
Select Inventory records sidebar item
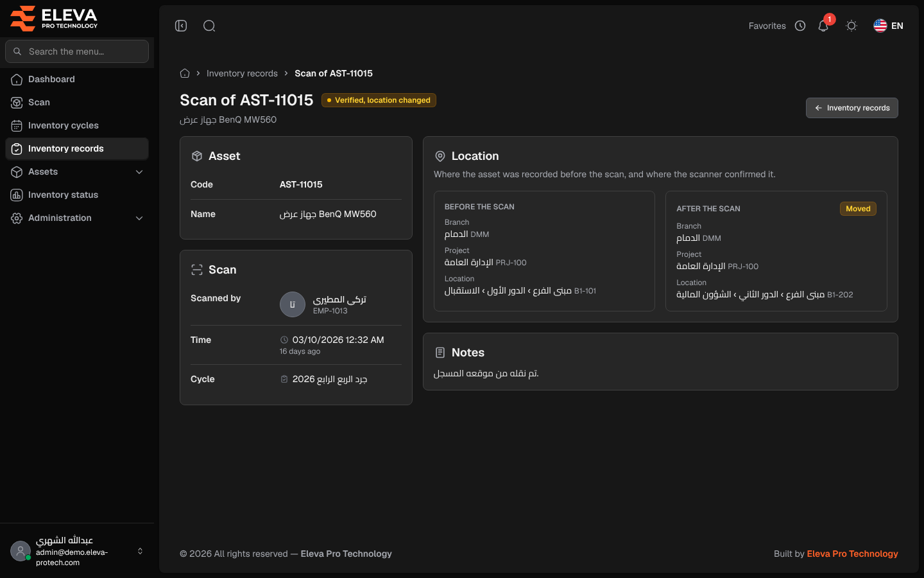click(x=77, y=148)
